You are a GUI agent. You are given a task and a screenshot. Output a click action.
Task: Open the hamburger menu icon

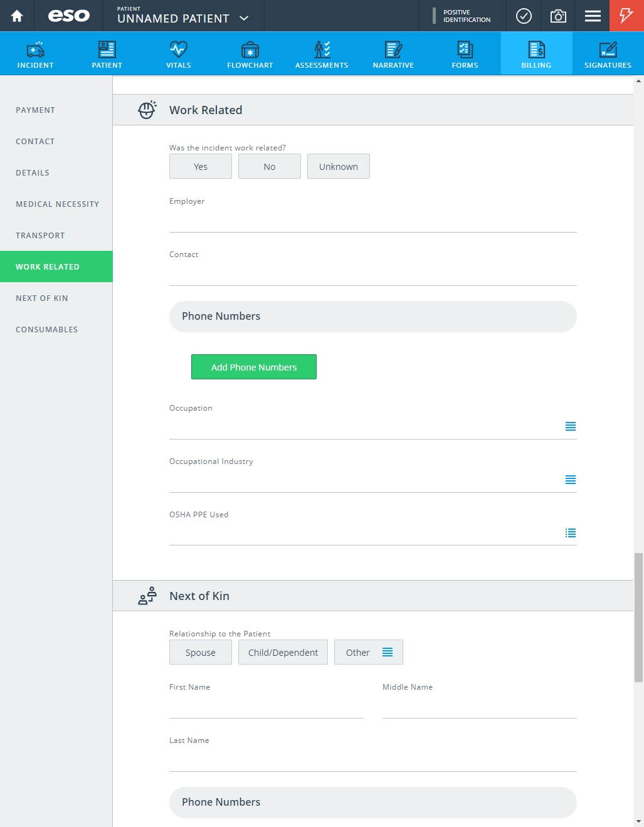pos(593,16)
